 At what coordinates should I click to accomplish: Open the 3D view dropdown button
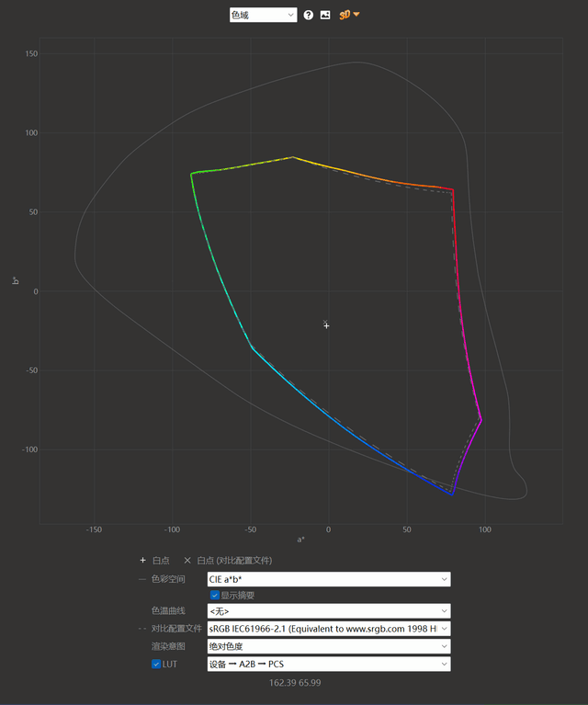click(x=349, y=15)
